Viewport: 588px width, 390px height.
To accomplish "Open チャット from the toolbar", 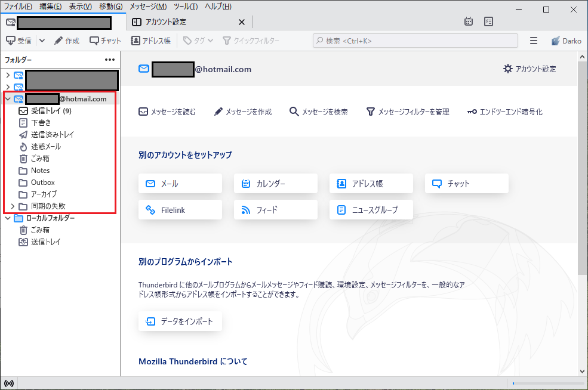I will [x=106, y=41].
